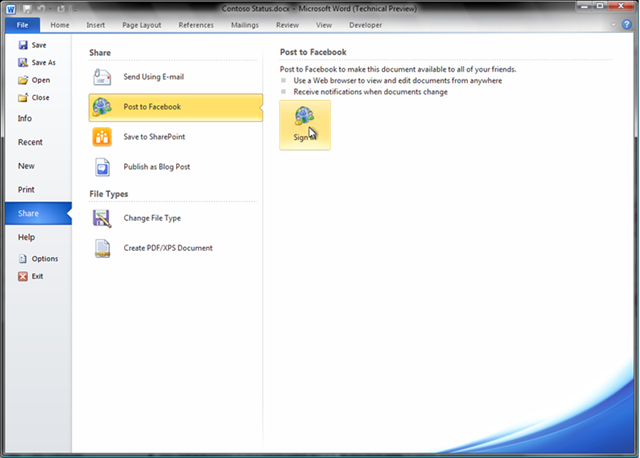Click the Publish as Blog Post icon

click(102, 167)
